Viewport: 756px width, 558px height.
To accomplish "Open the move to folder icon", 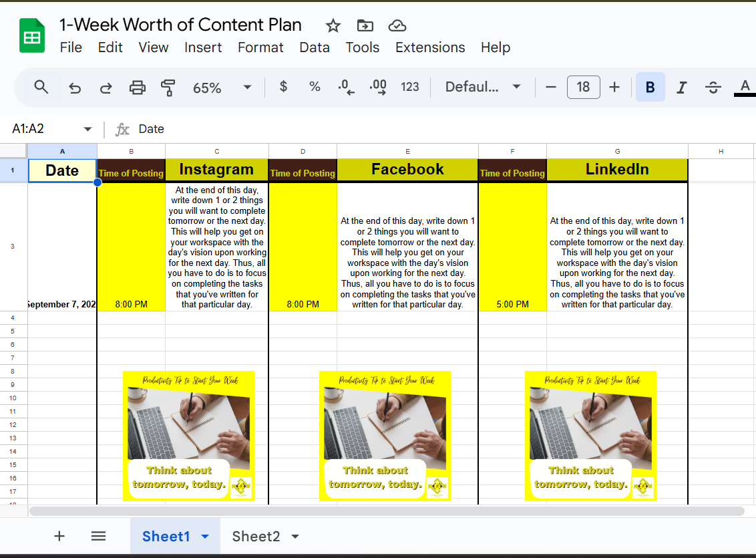I will point(365,26).
